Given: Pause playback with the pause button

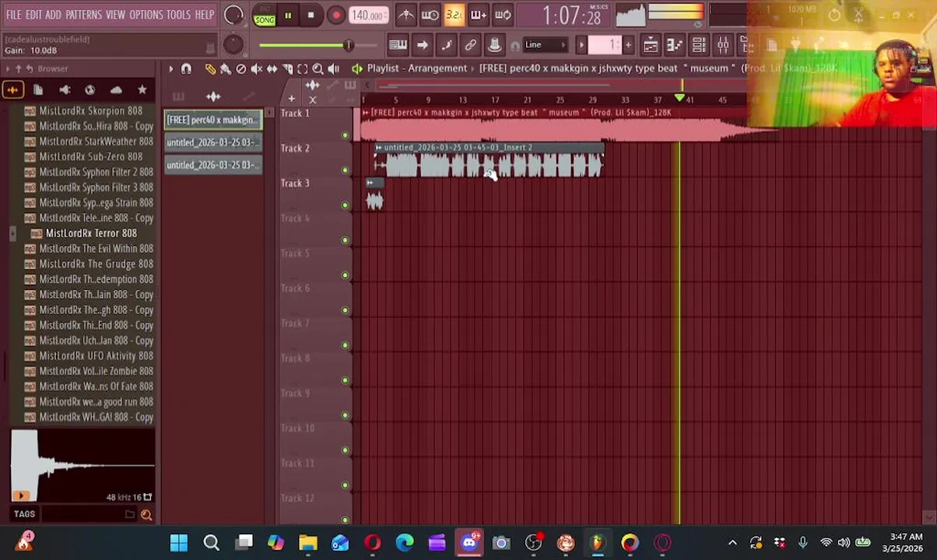Looking at the screenshot, I should point(288,15).
